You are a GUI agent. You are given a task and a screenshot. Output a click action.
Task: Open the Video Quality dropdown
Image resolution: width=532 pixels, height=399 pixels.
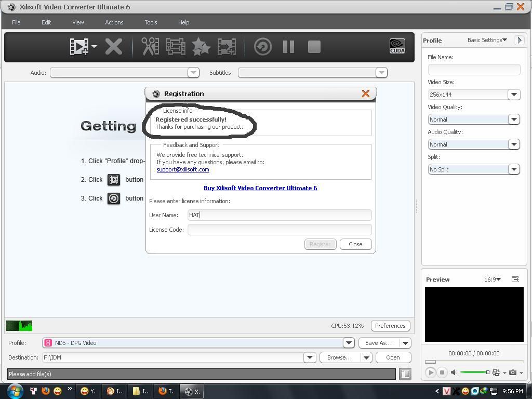tap(514, 119)
